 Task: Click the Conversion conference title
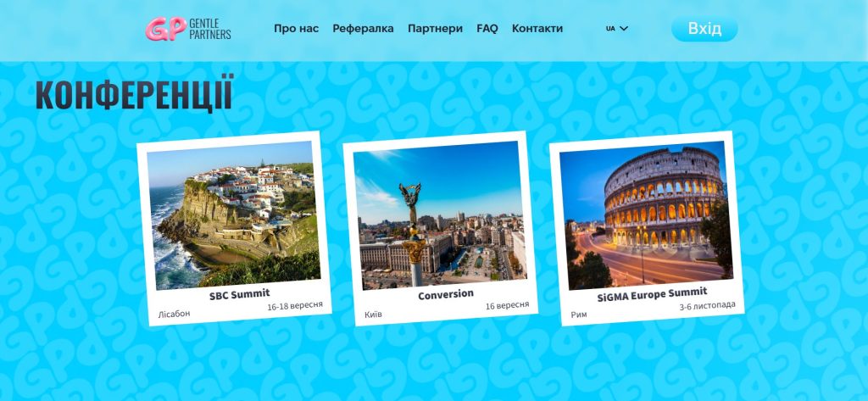(x=446, y=295)
